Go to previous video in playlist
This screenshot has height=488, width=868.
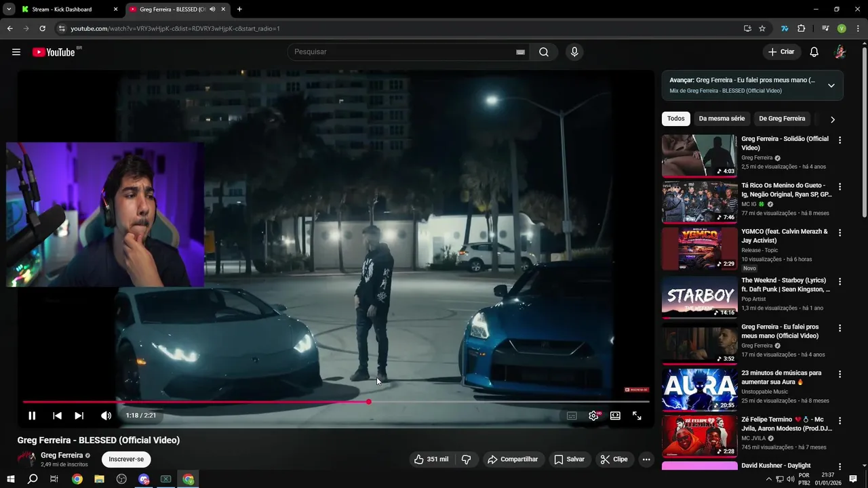57,415
